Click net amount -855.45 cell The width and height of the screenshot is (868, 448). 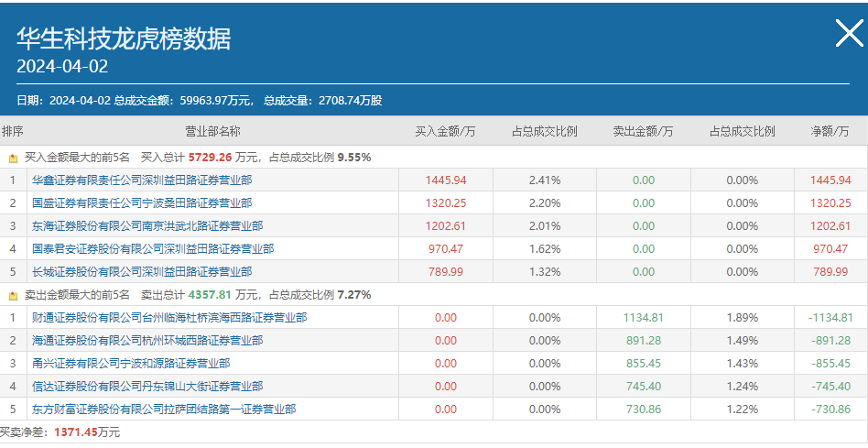830,364
